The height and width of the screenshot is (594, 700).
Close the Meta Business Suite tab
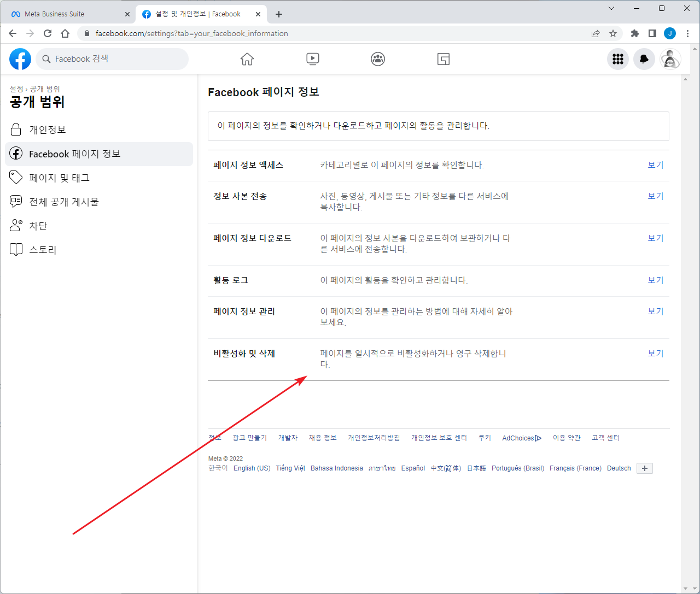pos(127,14)
